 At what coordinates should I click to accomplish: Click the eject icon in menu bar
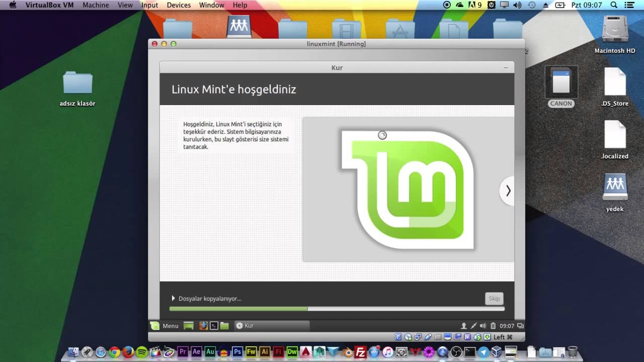coord(546,5)
